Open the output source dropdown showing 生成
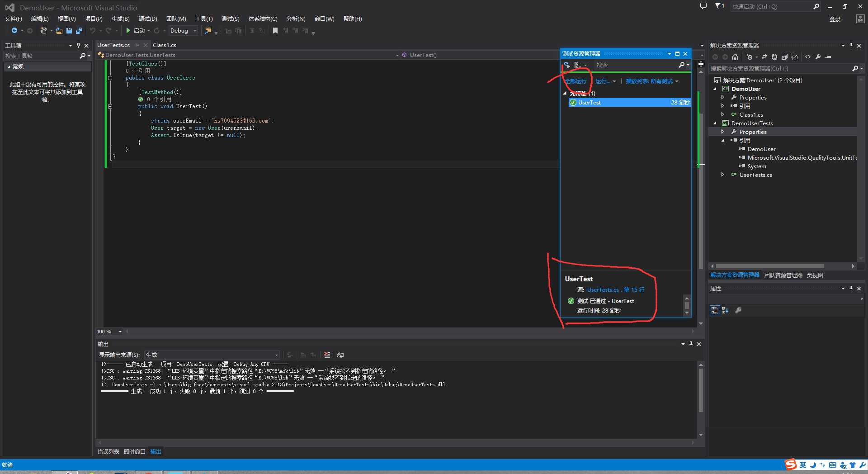Viewport: 868px width, 474px height. (x=212, y=355)
